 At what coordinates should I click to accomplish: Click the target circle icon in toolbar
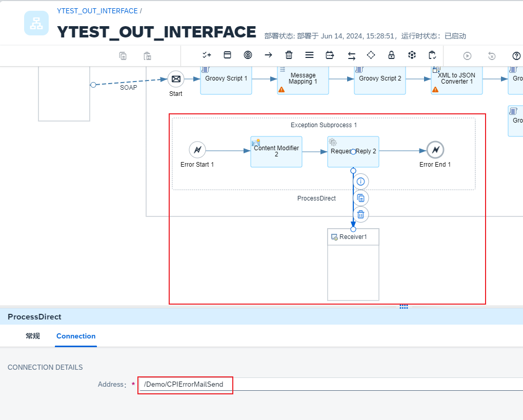(x=248, y=55)
